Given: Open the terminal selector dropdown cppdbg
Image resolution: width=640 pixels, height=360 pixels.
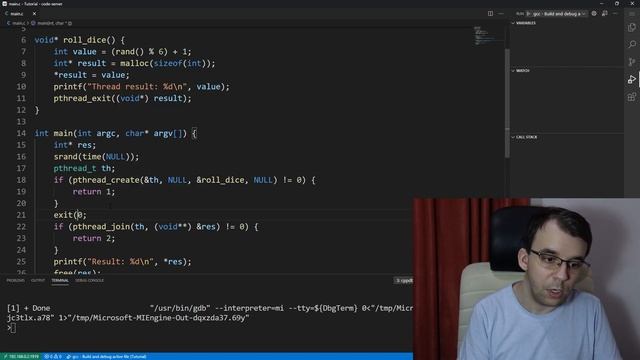Looking at the screenshot, I should click(x=404, y=280).
